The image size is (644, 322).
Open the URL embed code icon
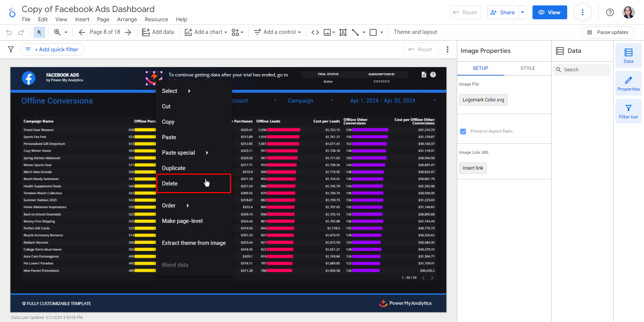point(315,32)
